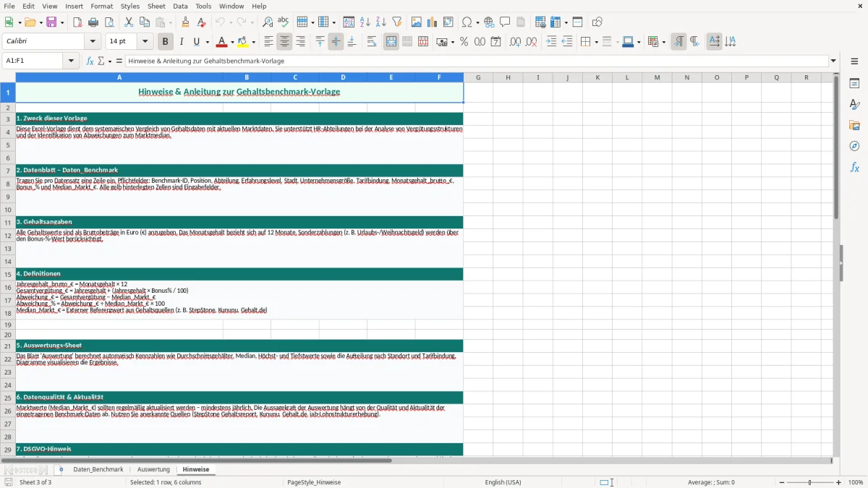Image resolution: width=868 pixels, height=488 pixels.
Task: Click the Save document icon
Action: 51,22
